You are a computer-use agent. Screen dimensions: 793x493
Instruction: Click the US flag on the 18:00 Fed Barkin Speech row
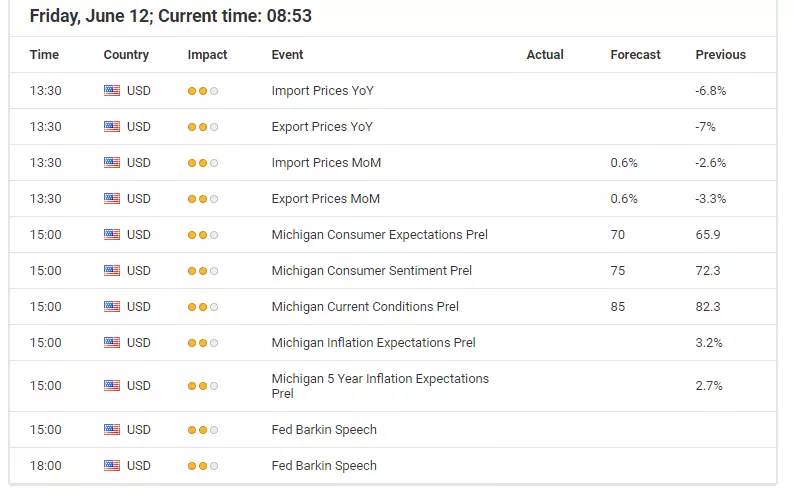(112, 466)
